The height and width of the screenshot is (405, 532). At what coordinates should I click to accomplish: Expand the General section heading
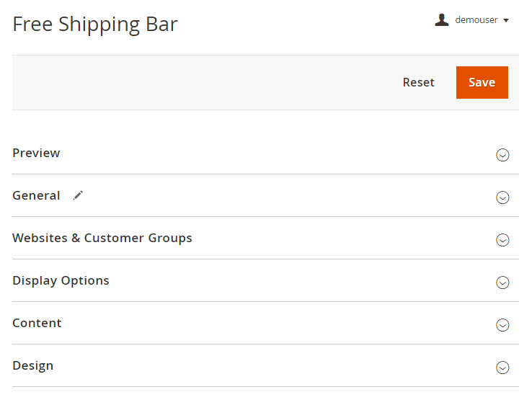coord(36,195)
